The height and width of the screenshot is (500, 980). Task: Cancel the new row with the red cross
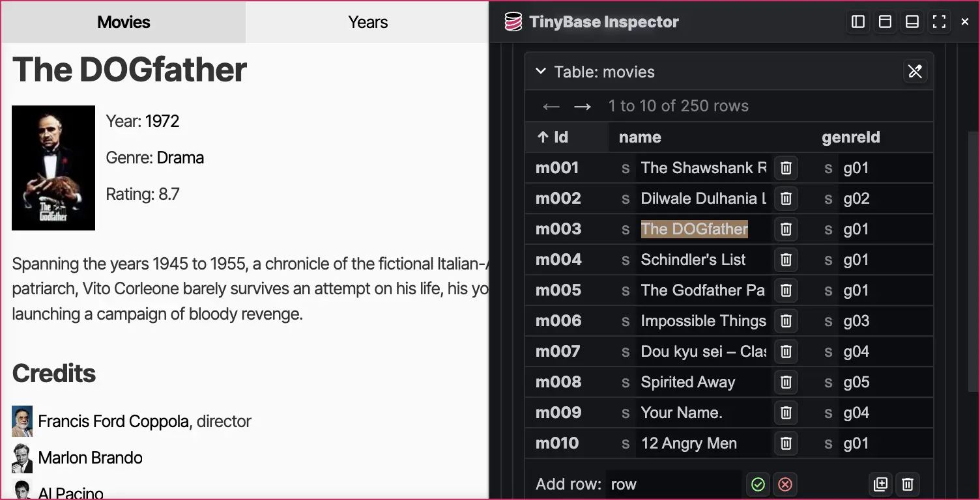click(x=785, y=484)
